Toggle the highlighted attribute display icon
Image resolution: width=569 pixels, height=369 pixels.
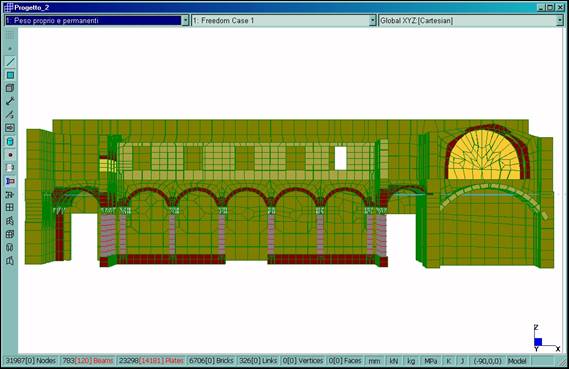[x=10, y=181]
